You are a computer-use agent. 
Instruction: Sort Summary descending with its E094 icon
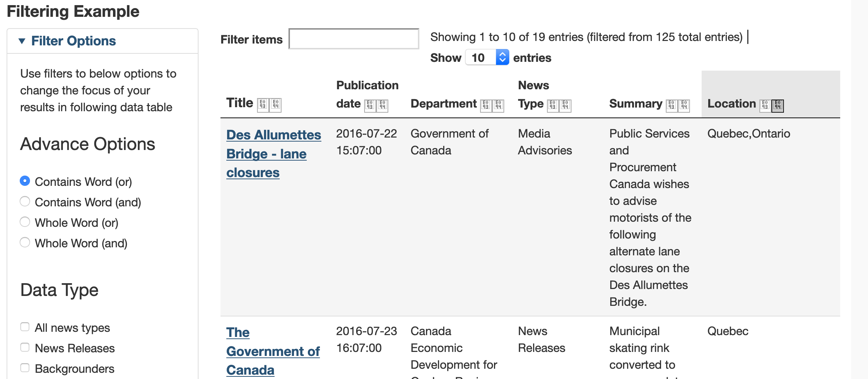(x=684, y=106)
